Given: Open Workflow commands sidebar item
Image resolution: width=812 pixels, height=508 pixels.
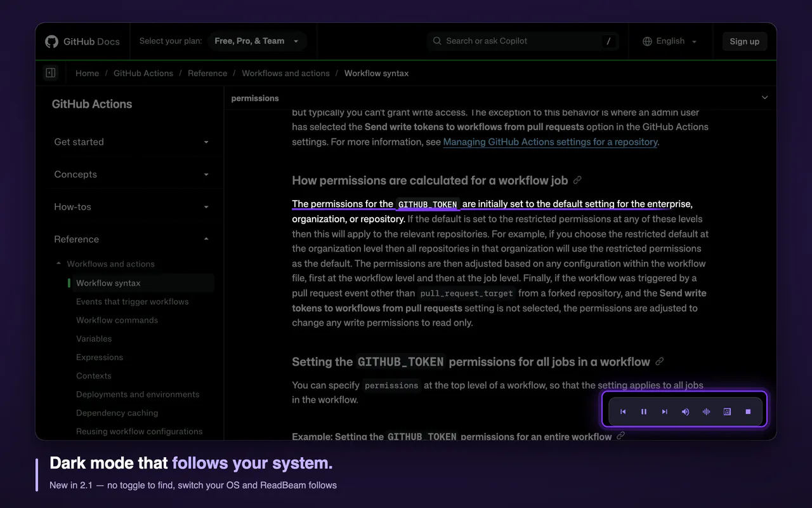Looking at the screenshot, I should (x=117, y=320).
